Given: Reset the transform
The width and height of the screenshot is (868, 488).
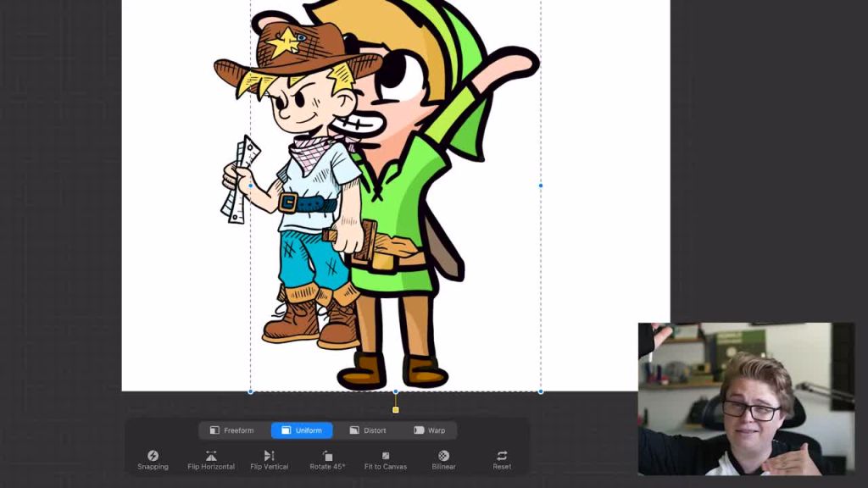Looking at the screenshot, I should [x=502, y=460].
